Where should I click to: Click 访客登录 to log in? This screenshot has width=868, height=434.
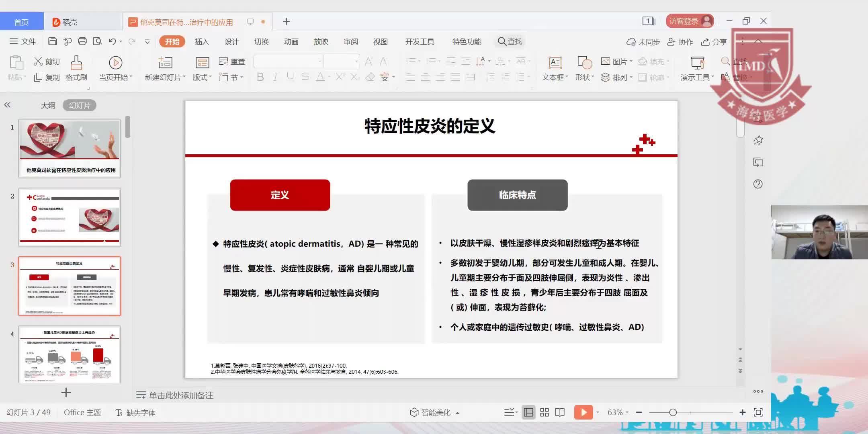684,20
